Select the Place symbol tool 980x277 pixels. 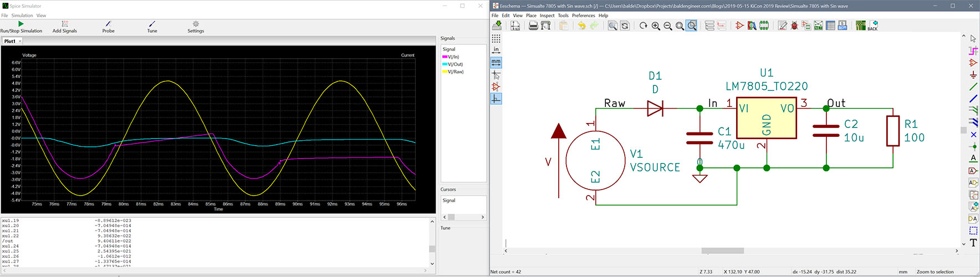pyautogui.click(x=973, y=63)
